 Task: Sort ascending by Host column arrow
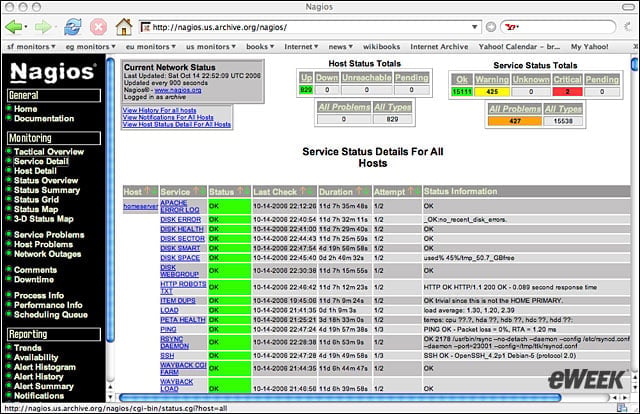147,191
